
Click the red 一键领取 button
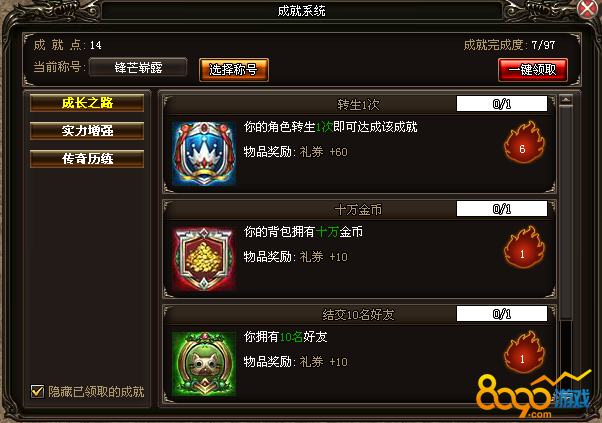533,70
